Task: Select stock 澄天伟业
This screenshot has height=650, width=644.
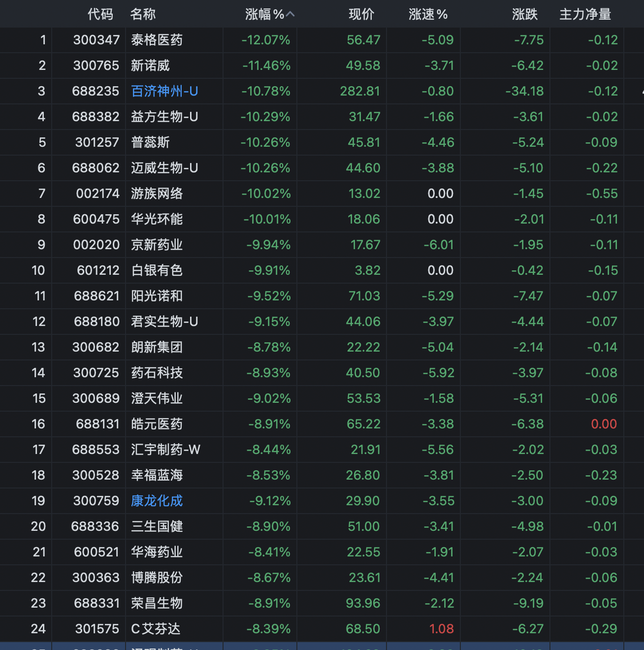Action: click(x=157, y=398)
